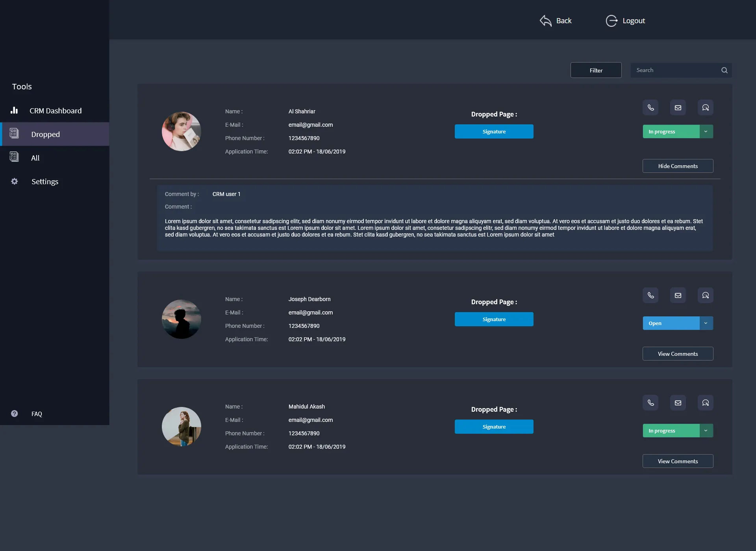Hide comments for Al Shahriar
The width and height of the screenshot is (756, 551).
pyautogui.click(x=678, y=166)
